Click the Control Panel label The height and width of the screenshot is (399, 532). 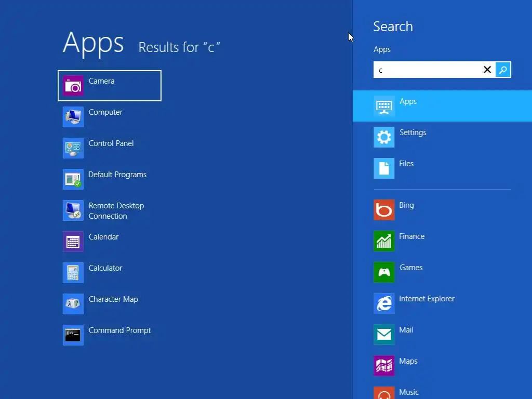(111, 143)
